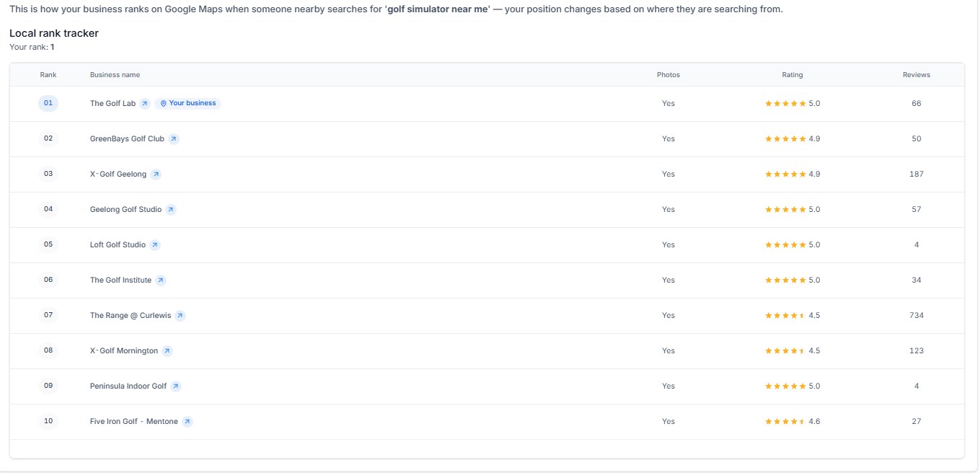Click 'X-Golf Mornington' business name
The width and height of the screenshot is (980, 473).
(124, 350)
